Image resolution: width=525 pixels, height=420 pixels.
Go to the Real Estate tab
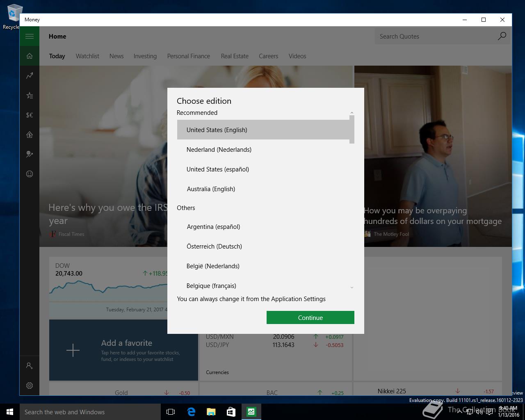pos(235,56)
